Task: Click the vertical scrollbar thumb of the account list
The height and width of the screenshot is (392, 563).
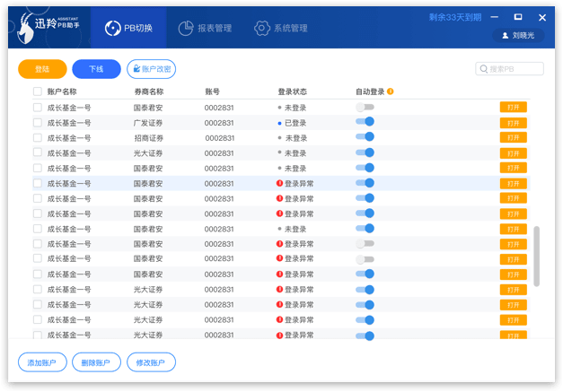Action: 536,256
